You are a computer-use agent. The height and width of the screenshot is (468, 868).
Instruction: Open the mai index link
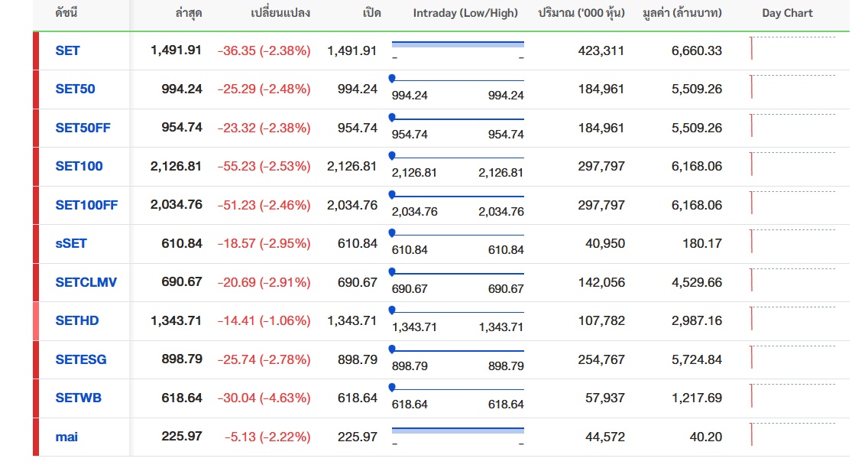click(x=66, y=437)
